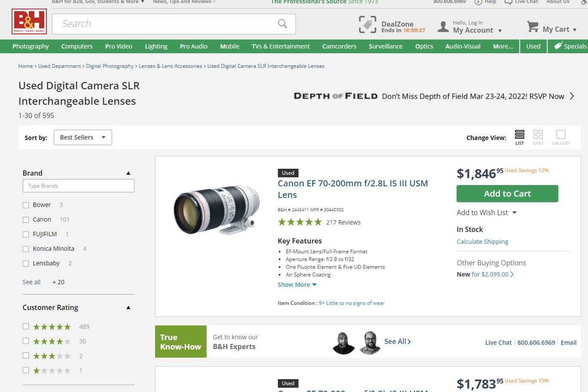
Task: Open the TVs & Entertainment menu
Action: coord(281,46)
